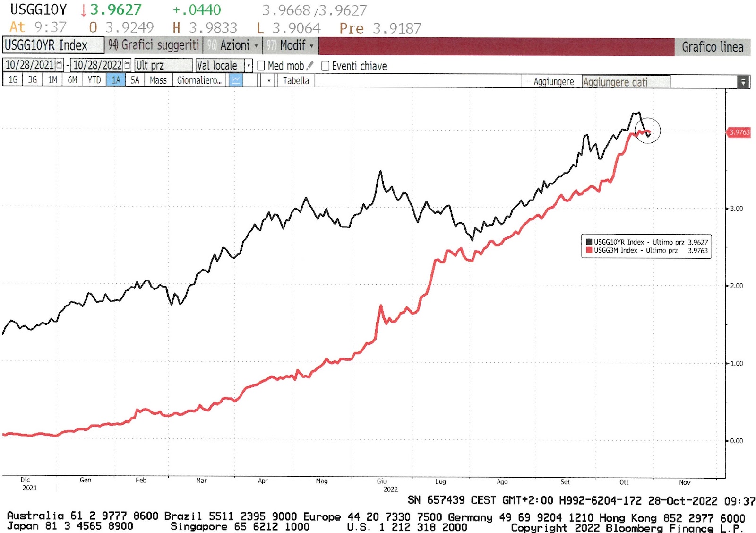Select the 6M time range tab
Screen dimensions: 756x533
tap(72, 80)
